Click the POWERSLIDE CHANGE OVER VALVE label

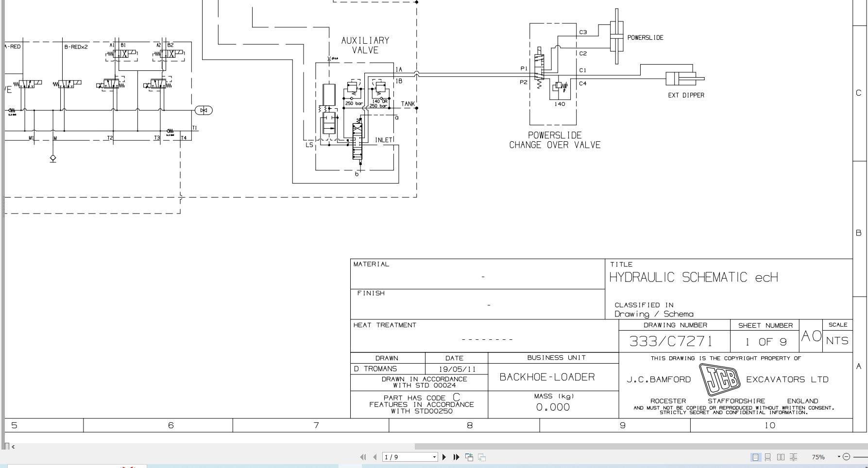(x=555, y=140)
